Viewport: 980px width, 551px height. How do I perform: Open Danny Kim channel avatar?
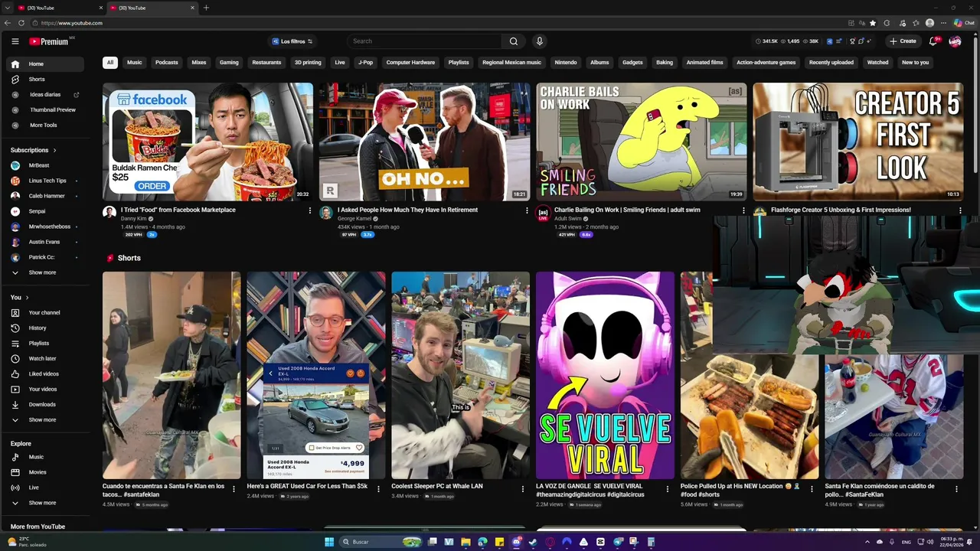(109, 212)
